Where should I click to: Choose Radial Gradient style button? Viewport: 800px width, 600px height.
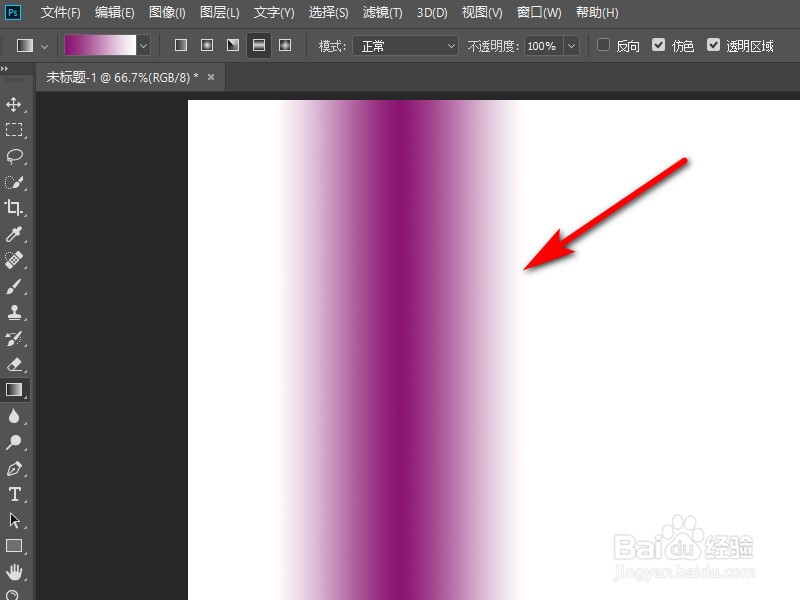point(207,45)
